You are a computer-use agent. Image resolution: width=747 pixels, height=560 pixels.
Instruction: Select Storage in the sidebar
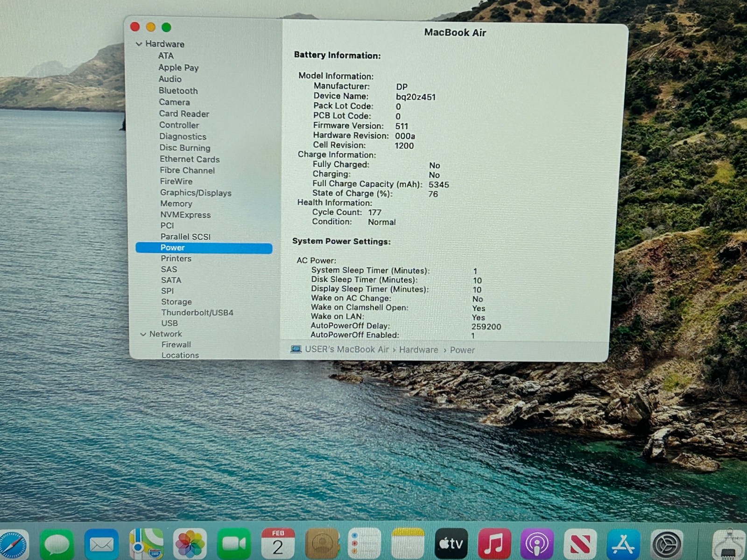tap(176, 302)
